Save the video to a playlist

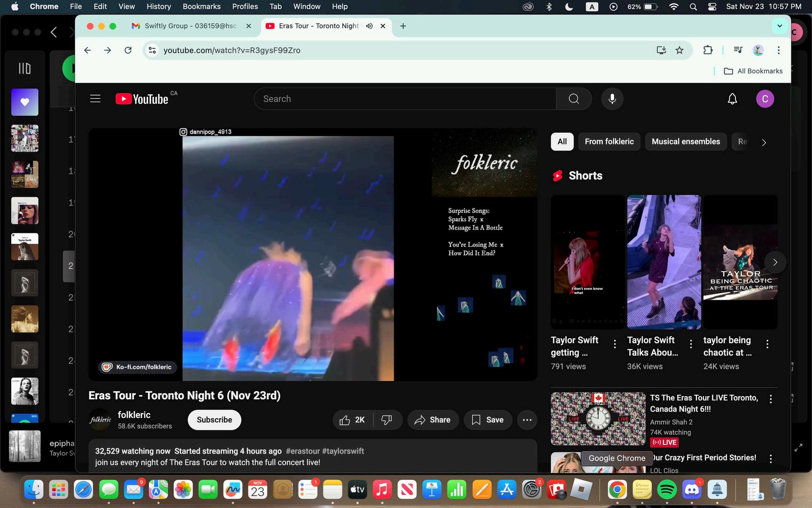tap(488, 420)
